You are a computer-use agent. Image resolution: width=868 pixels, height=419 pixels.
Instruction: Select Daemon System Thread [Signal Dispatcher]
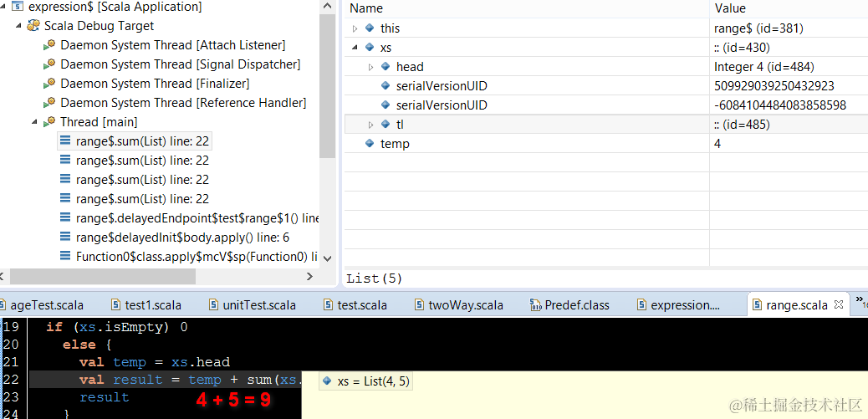(181, 64)
